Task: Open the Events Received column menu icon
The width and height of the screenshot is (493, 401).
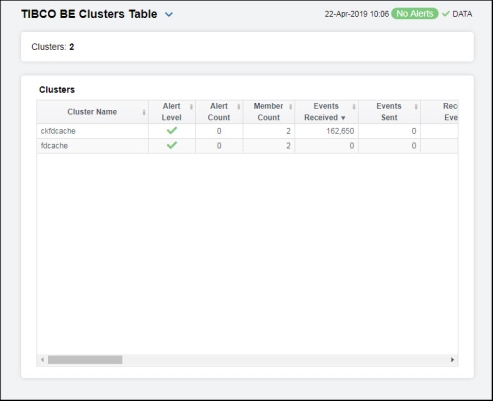Action: [354, 107]
